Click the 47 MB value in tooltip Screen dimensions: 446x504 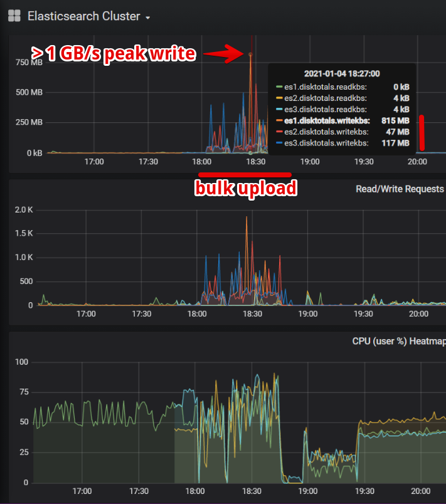[398, 132]
